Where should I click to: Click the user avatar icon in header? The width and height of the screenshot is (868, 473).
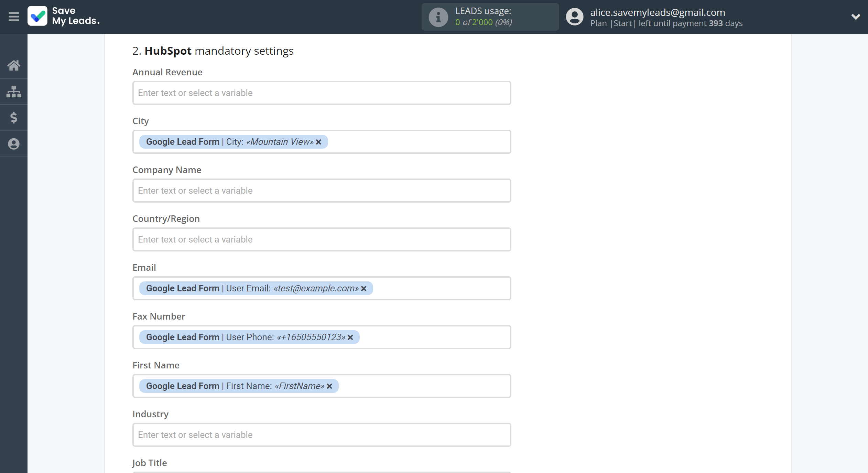(x=574, y=17)
